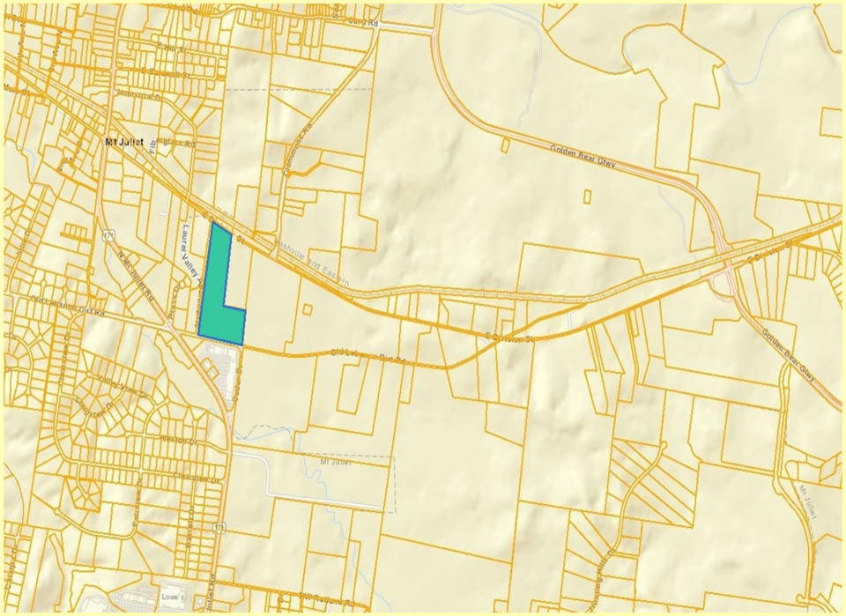Click the small square parcel near E Division
This screenshot has width=846, height=616.
tap(308, 309)
